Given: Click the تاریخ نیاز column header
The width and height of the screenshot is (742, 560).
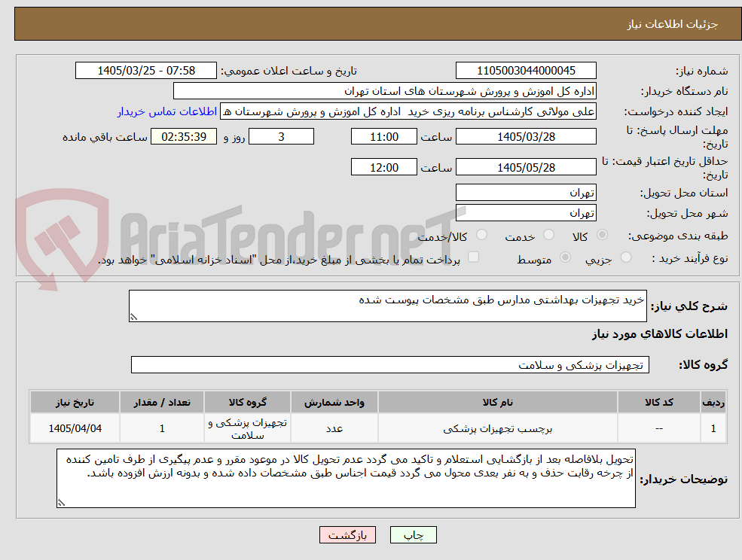Looking at the screenshot, I should click(x=75, y=403).
